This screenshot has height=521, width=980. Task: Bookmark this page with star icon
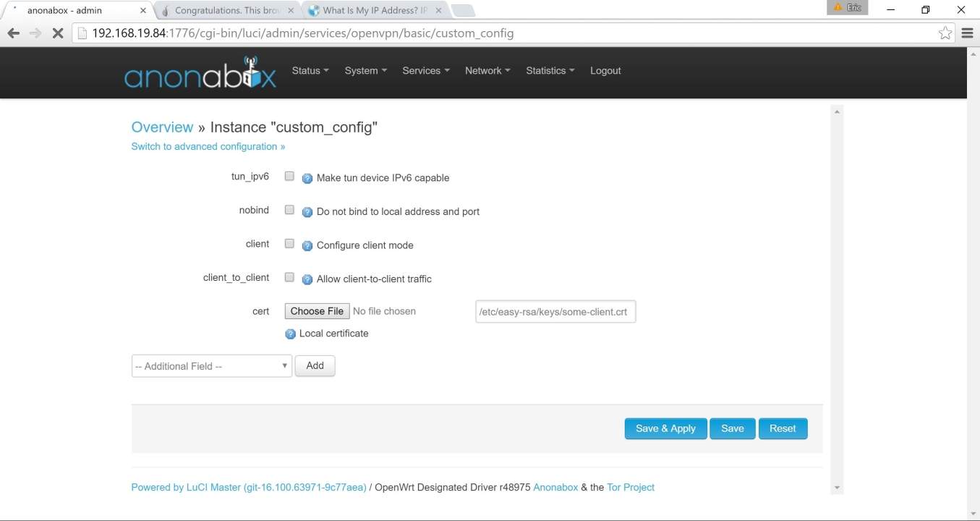[945, 33]
